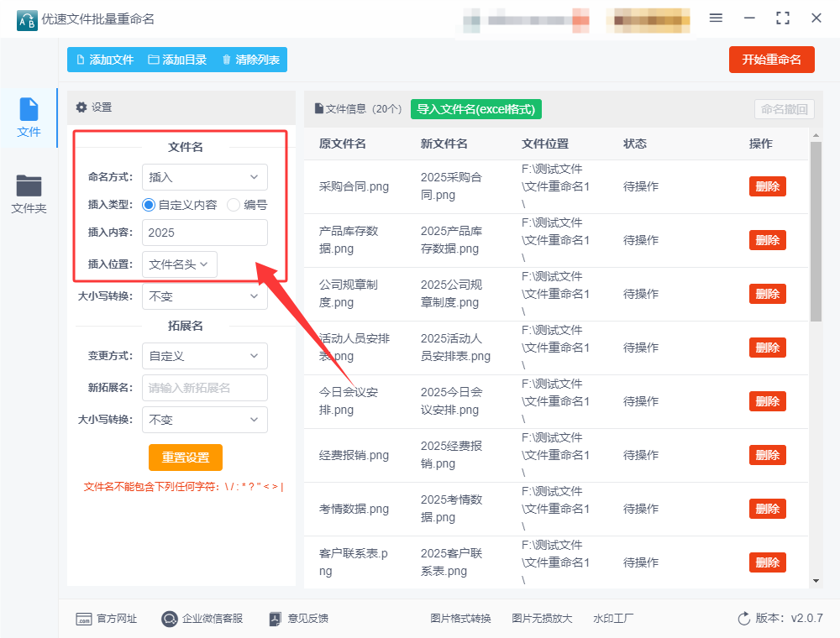This screenshot has width=840, height=638.
Task: Click the 清除列表 toolbar button
Action: click(x=250, y=60)
